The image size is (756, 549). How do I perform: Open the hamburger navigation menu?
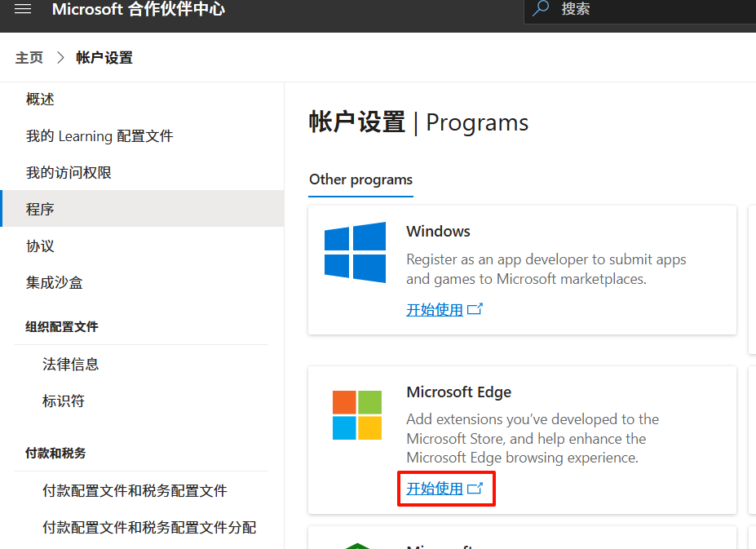23,9
